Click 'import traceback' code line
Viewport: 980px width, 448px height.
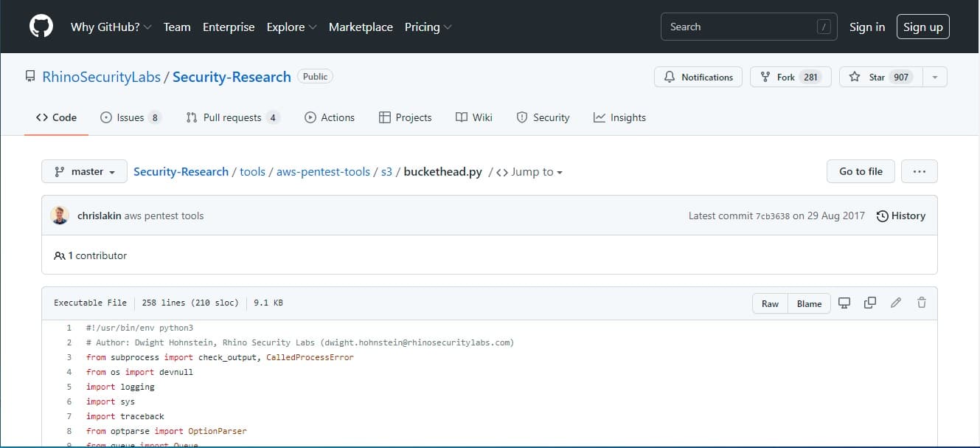click(125, 416)
